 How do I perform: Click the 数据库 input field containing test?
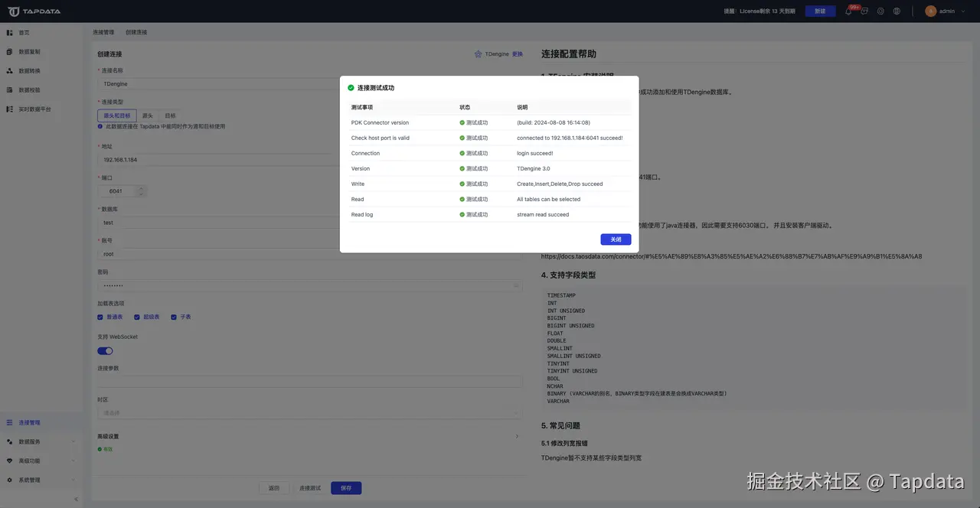[x=309, y=223]
